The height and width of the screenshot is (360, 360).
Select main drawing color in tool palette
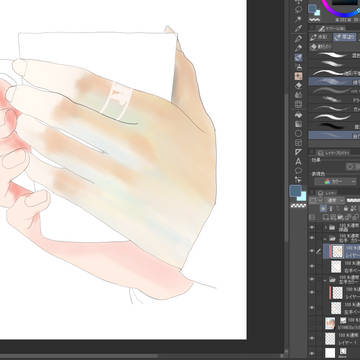click(x=295, y=191)
